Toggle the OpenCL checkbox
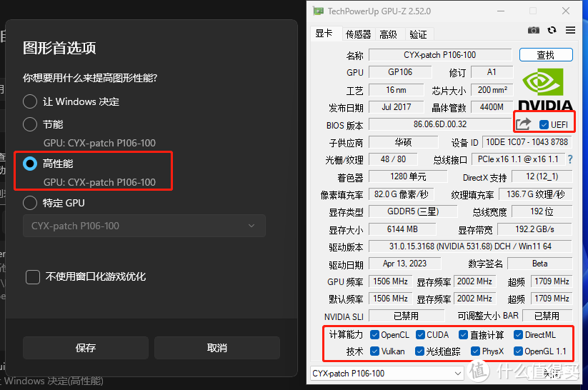588x390 pixels. pyautogui.click(x=374, y=334)
